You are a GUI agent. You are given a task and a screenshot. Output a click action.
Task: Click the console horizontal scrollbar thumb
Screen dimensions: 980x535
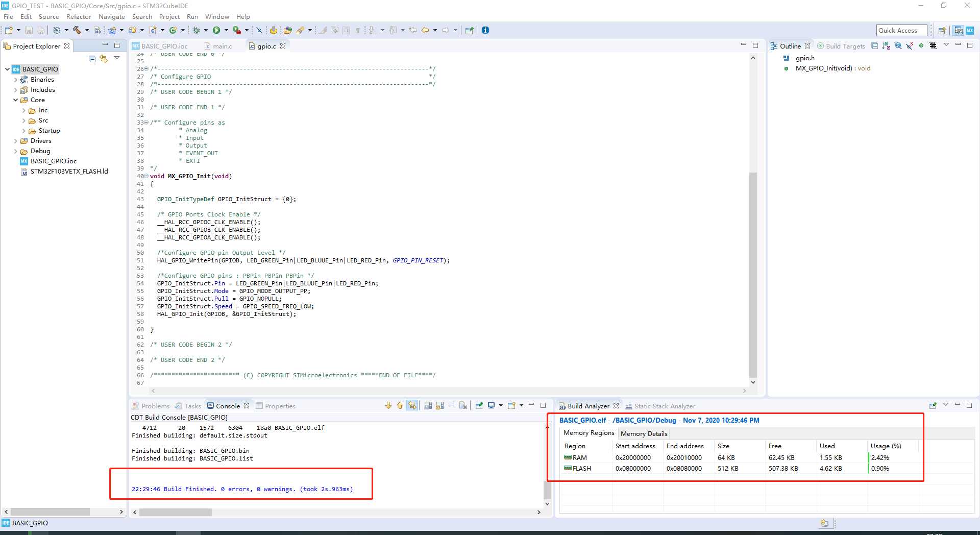coord(175,512)
